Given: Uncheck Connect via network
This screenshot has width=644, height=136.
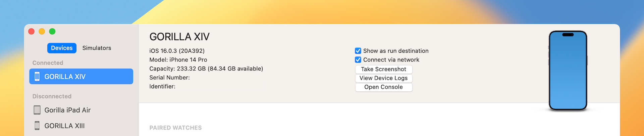Looking at the screenshot, I should [358, 60].
